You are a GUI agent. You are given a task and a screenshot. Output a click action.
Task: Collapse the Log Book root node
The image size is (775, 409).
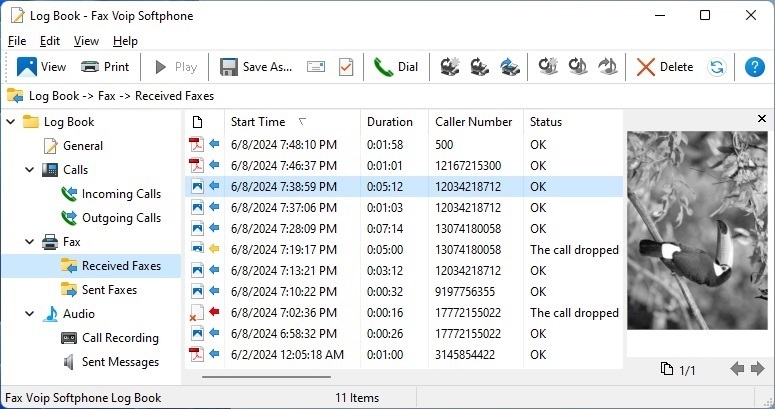[11, 122]
